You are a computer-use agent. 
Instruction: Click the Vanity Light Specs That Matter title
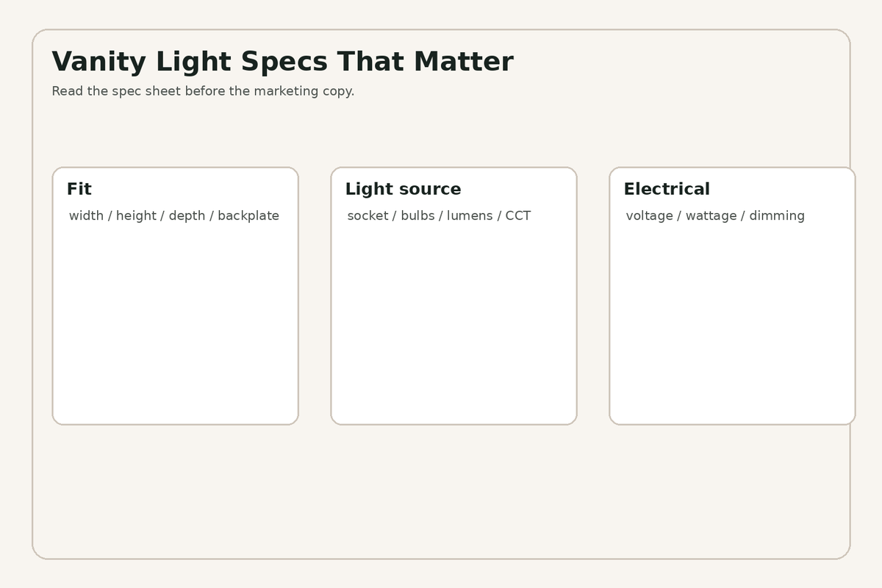click(282, 62)
